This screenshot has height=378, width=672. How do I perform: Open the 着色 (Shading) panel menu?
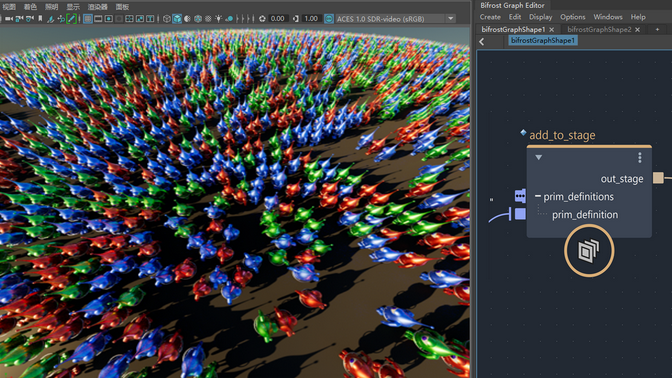[x=30, y=7]
